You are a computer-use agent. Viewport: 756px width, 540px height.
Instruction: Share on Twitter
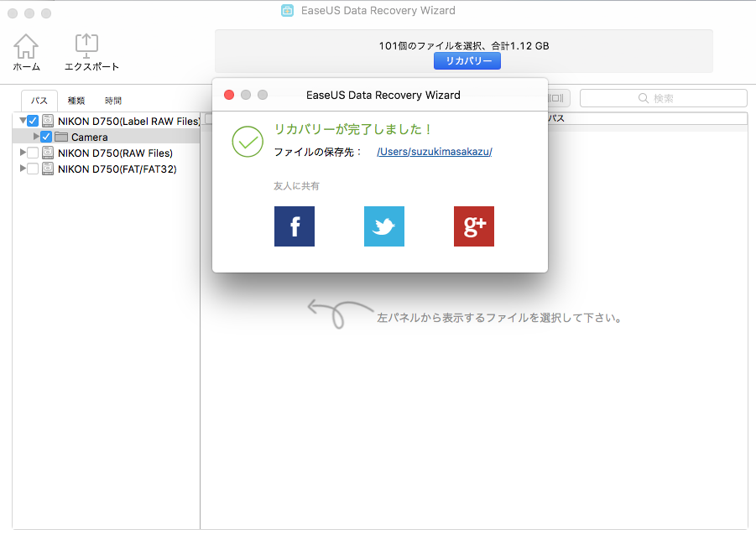pyautogui.click(x=383, y=226)
